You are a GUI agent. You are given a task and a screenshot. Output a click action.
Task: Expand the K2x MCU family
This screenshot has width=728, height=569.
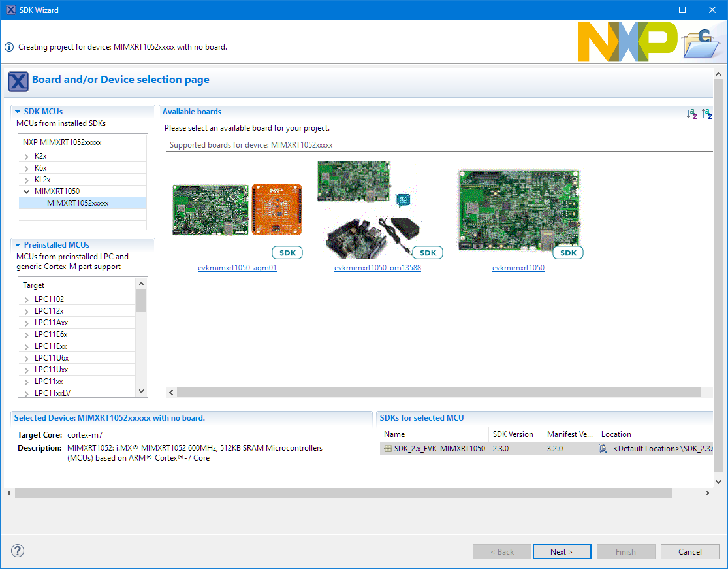tap(27, 157)
